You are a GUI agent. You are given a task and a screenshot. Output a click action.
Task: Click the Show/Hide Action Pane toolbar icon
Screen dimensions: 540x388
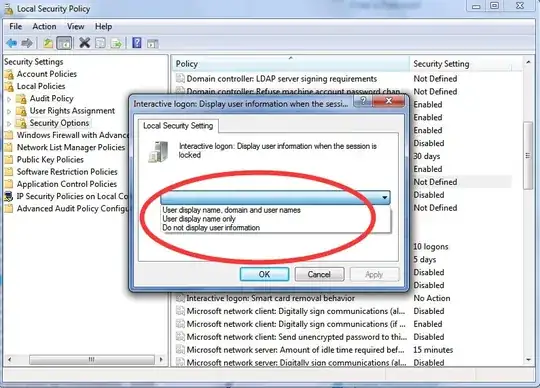(152, 43)
